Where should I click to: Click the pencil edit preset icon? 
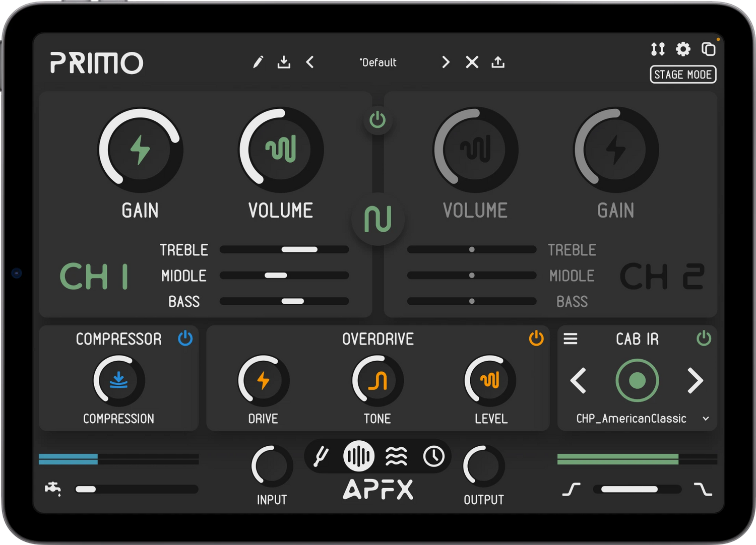(258, 62)
